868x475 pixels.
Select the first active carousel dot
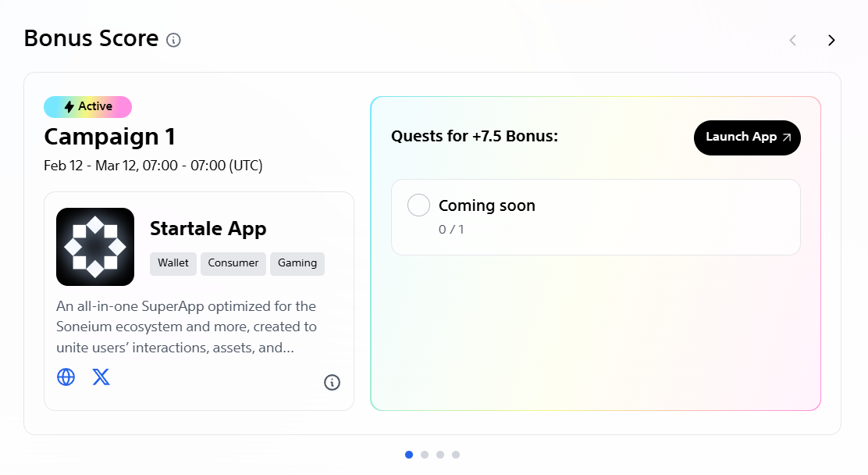click(409, 455)
